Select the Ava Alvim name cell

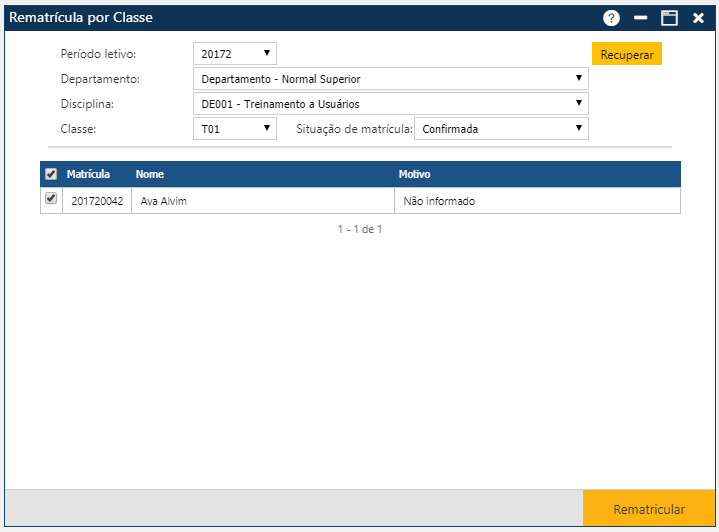click(163, 201)
